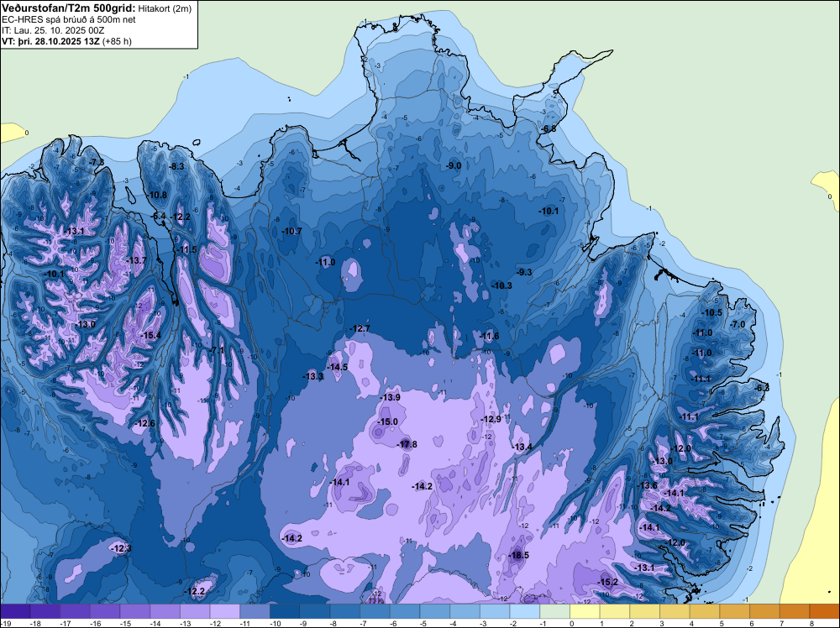Click the -12.7 temperature label
The image size is (840, 628).
coord(360,328)
